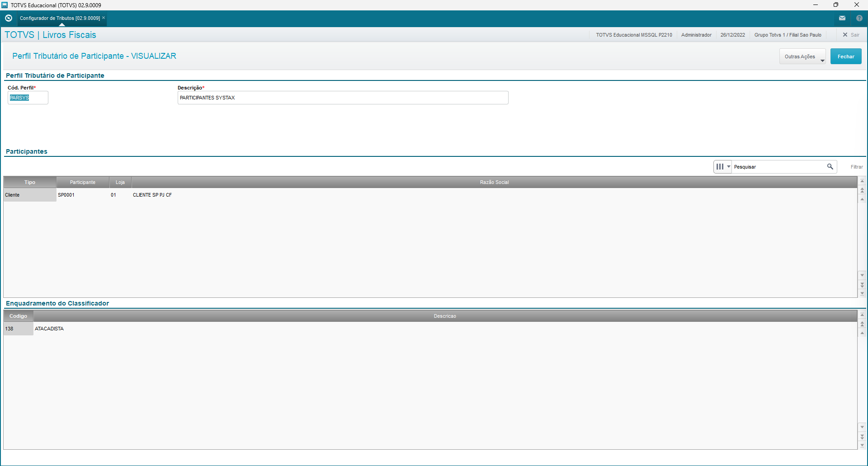Page up in Enquadramento grid with double arrow
Image resolution: width=868 pixels, height=466 pixels.
point(862,324)
